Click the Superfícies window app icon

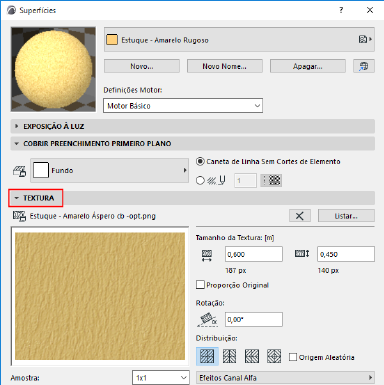[x=11, y=10]
